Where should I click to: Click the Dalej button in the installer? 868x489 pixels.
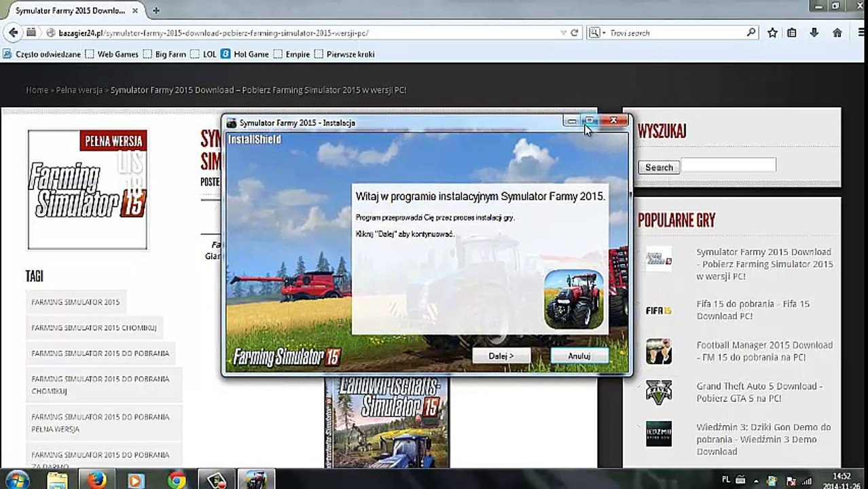(501, 356)
